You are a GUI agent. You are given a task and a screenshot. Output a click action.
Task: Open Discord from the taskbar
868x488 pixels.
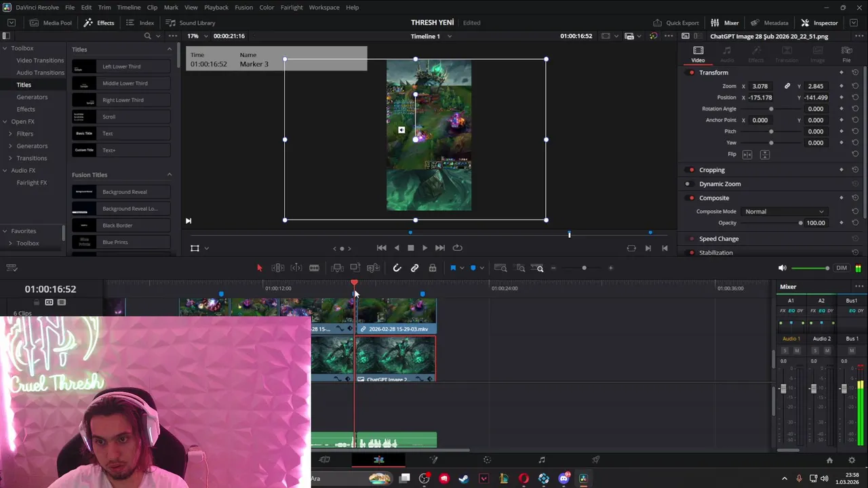click(x=564, y=479)
